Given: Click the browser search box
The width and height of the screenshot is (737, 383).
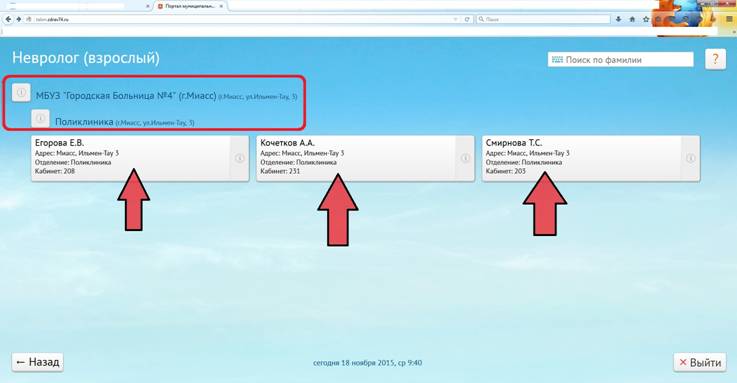Looking at the screenshot, I should click(543, 19).
